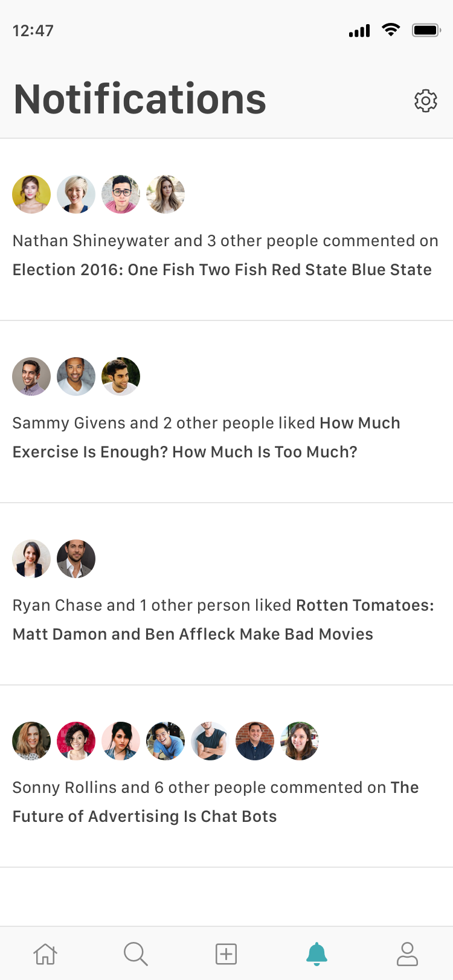Tap the yellow-background avatar in first notification
Viewport: 453px width, 980px height.
[31, 194]
